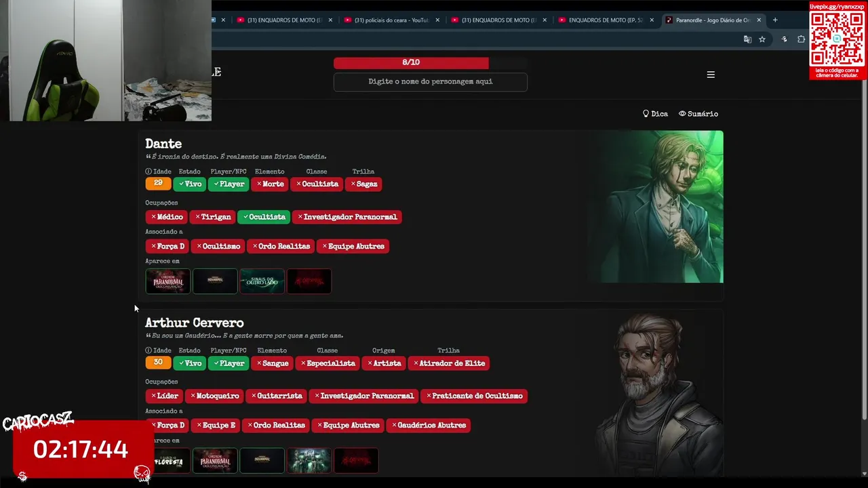Click Dante's Ordo Realitas association tag
The image size is (868, 488).
click(281, 246)
